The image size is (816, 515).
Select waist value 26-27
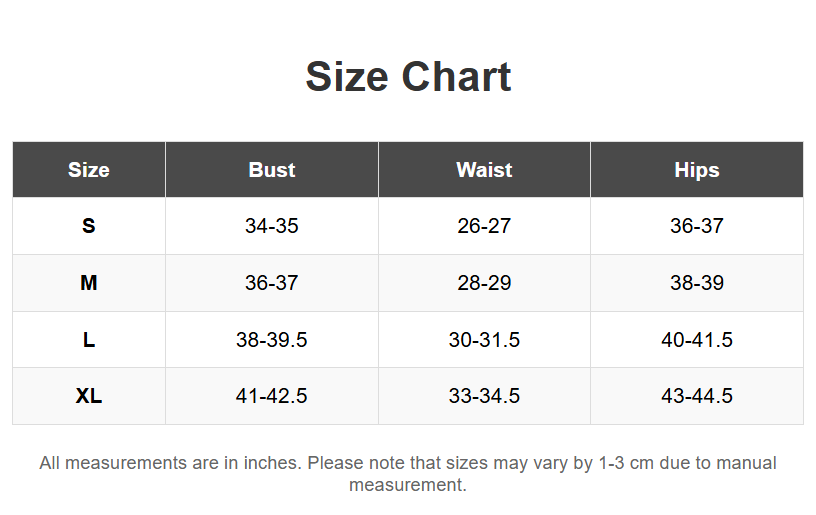(484, 226)
